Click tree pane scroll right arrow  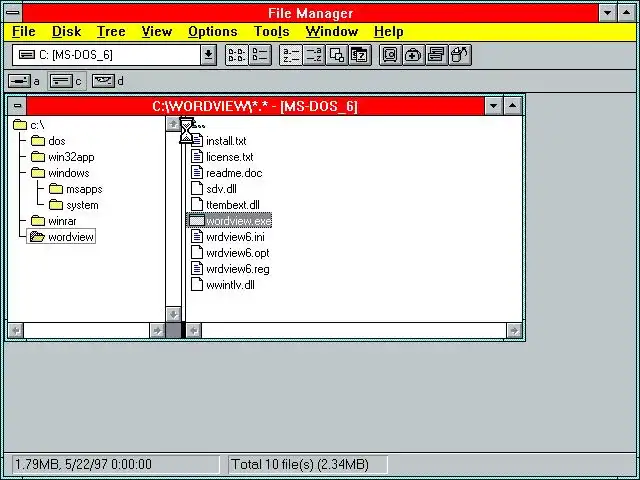click(157, 330)
